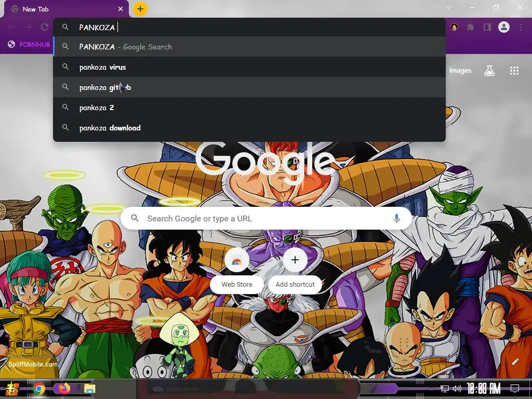Start voice search with the microphone icon
Image resolution: width=532 pixels, height=399 pixels.
pos(396,219)
